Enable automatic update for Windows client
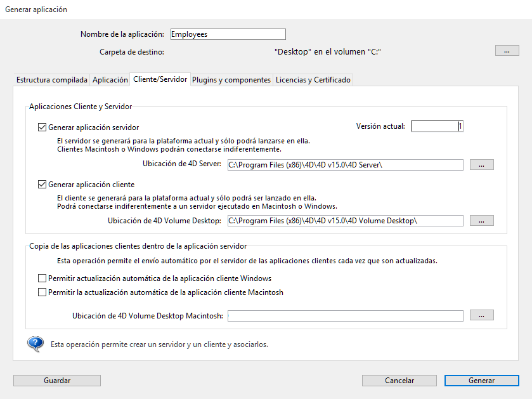Image resolution: width=532 pixels, height=399 pixels. [42, 278]
